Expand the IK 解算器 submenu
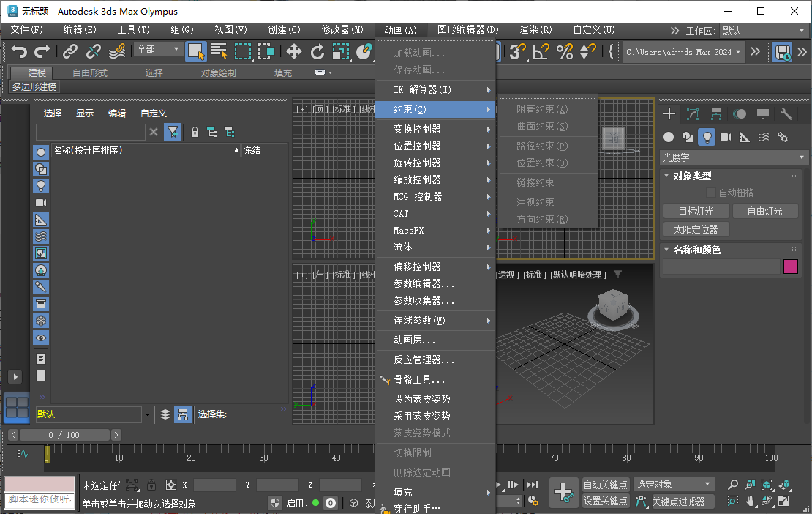Image resolution: width=812 pixels, height=514 pixels. click(436, 89)
